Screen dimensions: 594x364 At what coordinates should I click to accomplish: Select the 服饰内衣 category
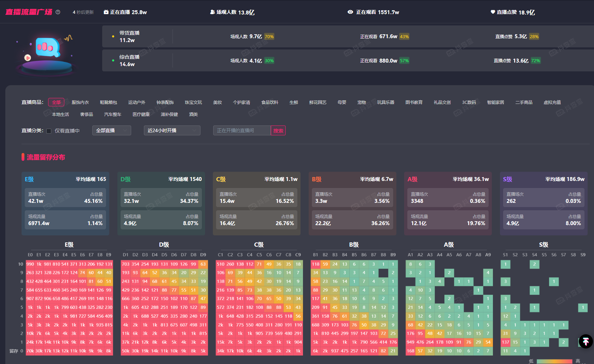click(80, 102)
